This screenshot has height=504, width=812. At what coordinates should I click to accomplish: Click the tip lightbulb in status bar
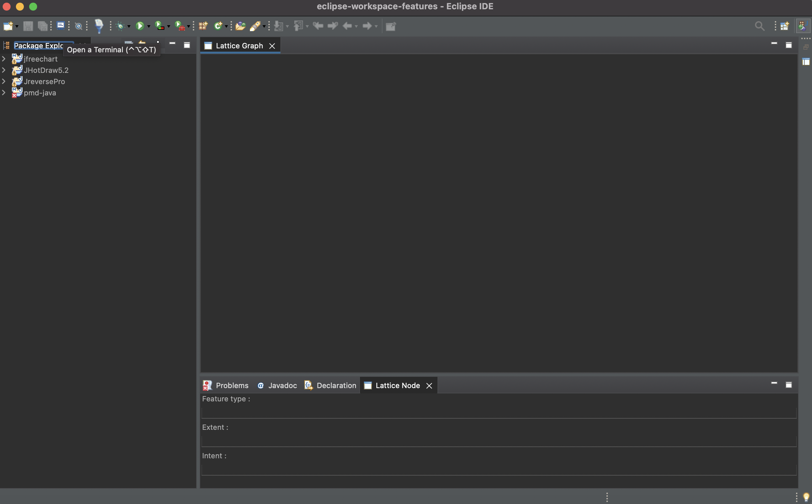[806, 497]
